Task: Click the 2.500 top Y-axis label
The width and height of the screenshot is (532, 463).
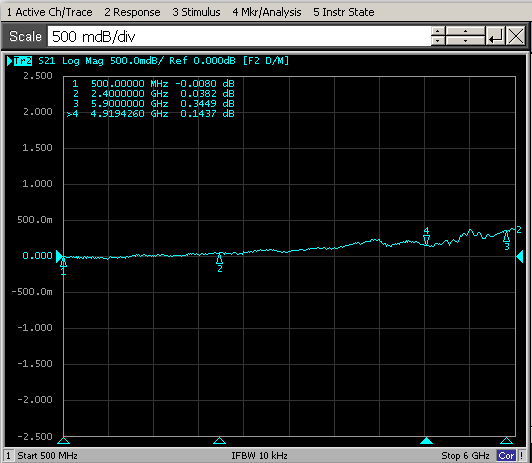Action: [x=38, y=76]
